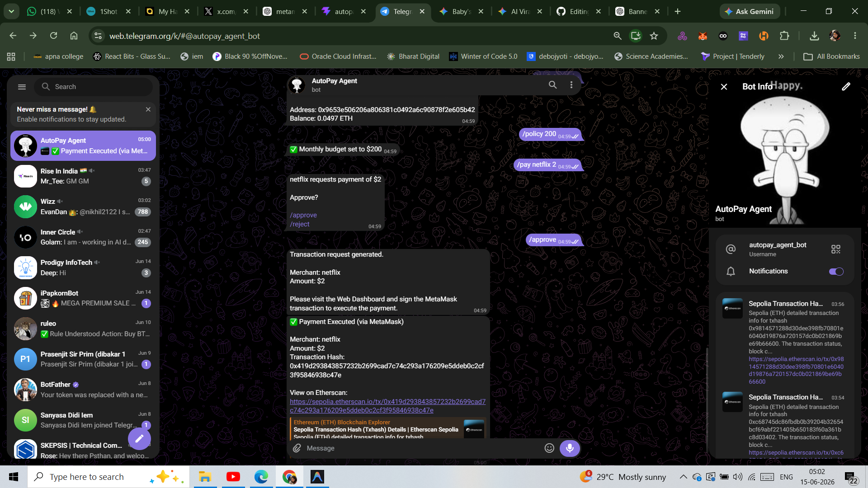Image resolution: width=868 pixels, height=488 pixels.
Task: Switch to the GitHub Editing tab
Action: pos(578,12)
